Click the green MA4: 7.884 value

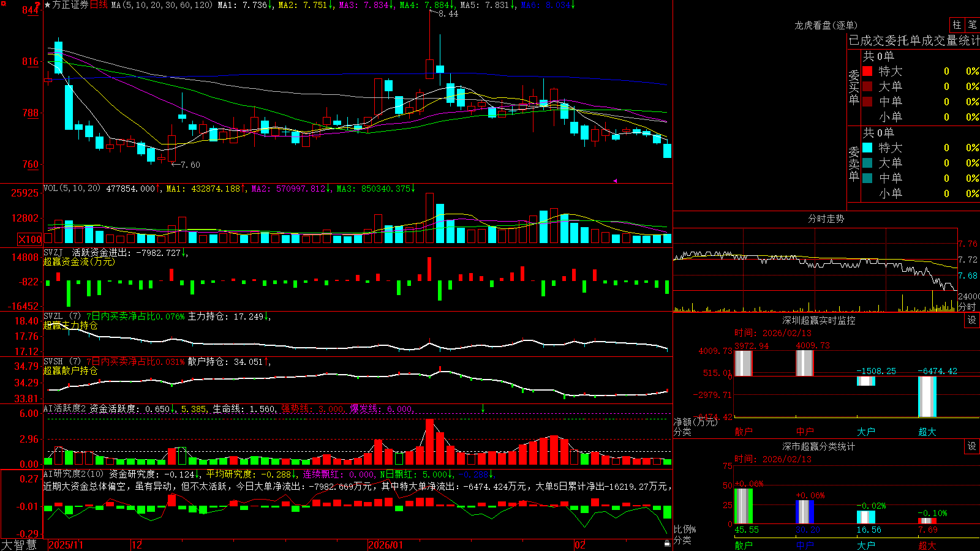[425, 5]
